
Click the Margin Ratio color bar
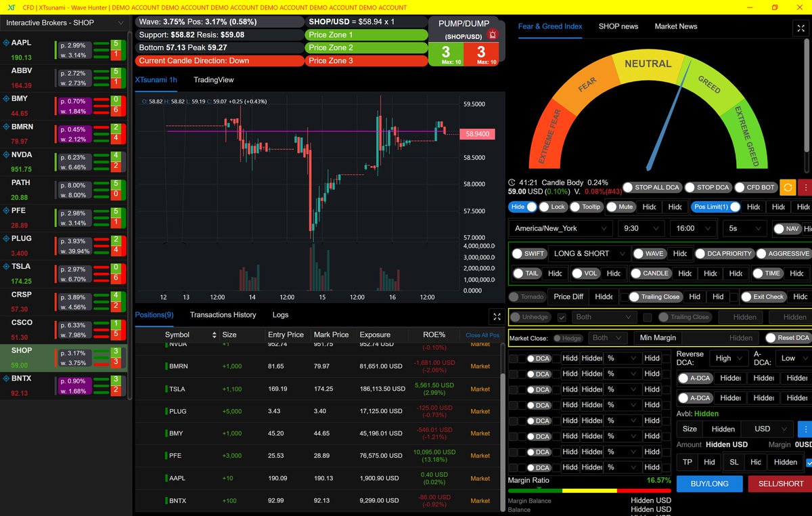pyautogui.click(x=589, y=490)
